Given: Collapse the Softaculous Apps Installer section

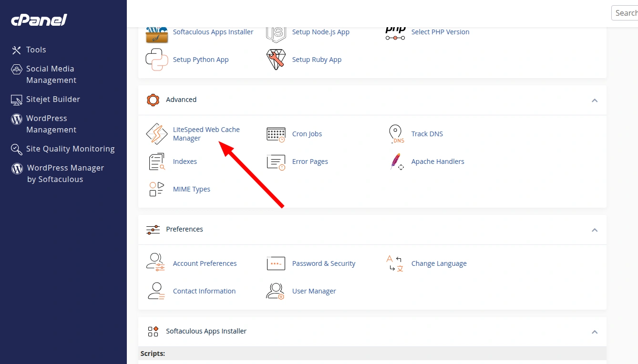Looking at the screenshot, I should click(595, 332).
